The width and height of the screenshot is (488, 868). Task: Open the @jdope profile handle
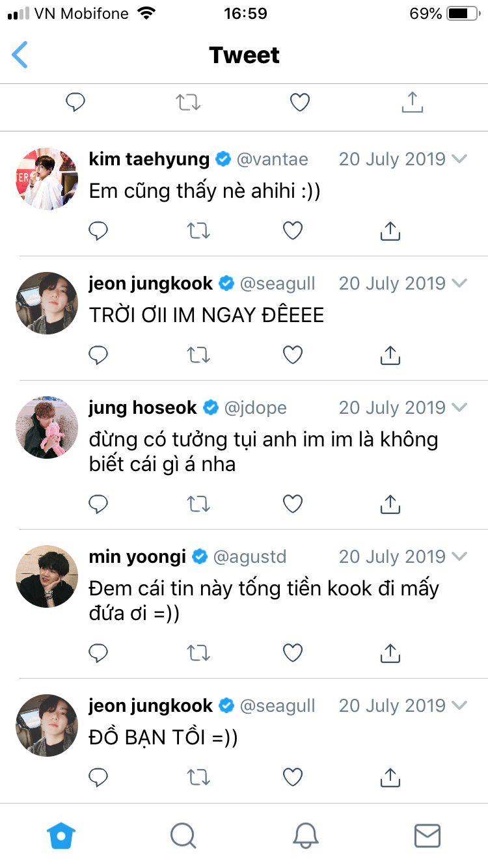click(x=255, y=408)
